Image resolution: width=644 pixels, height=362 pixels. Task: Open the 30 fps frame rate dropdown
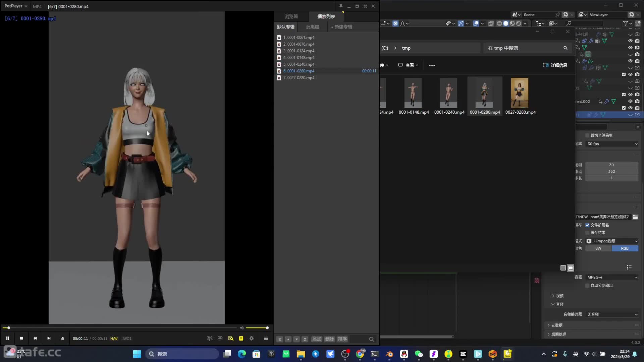point(612,144)
